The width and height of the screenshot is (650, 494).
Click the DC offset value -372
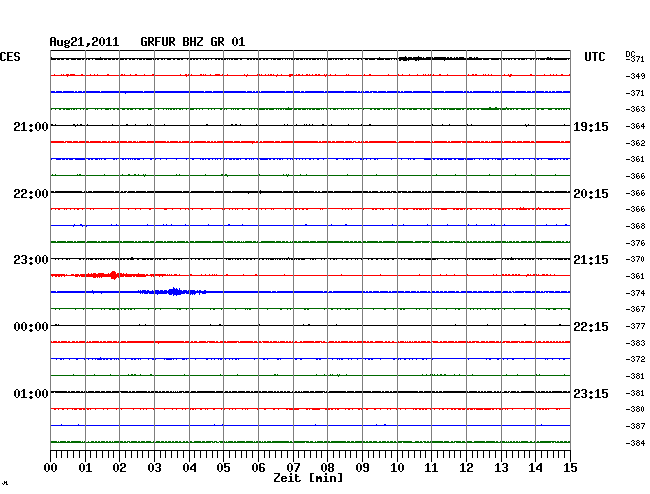pos(635,359)
